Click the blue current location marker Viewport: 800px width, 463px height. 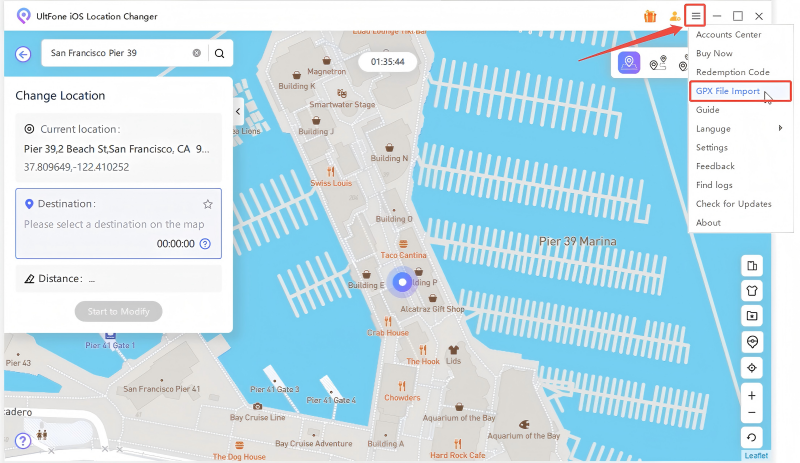403,282
